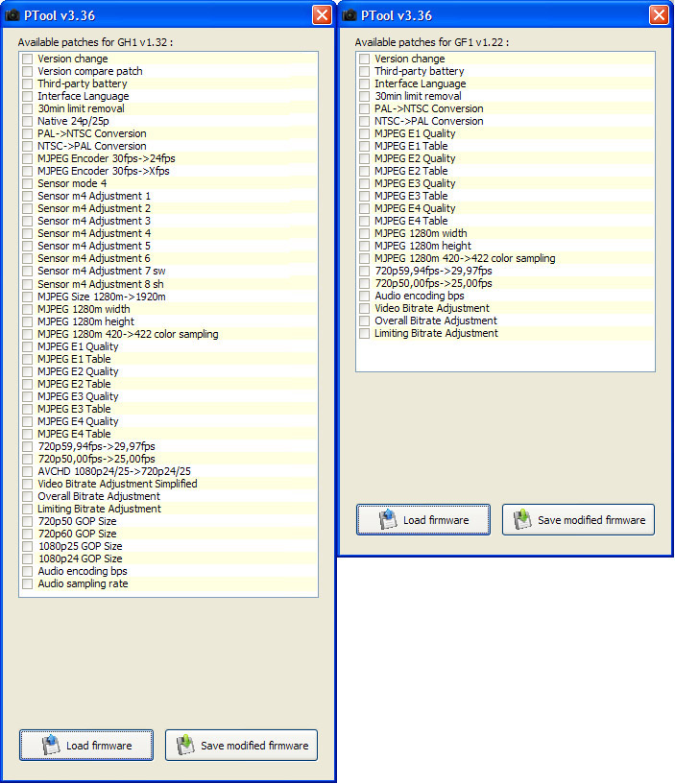Check Sensor m4 Adjustment 1

coord(28,197)
